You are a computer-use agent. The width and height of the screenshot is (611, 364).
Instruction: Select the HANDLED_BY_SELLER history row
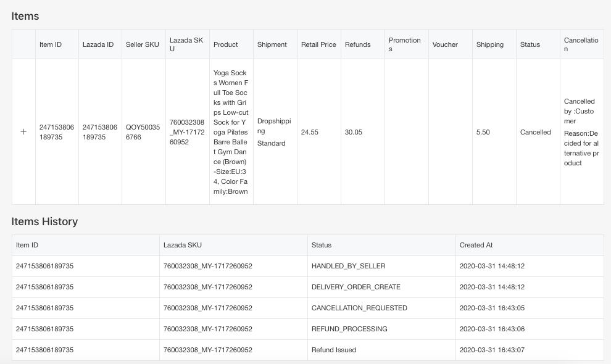348,266
